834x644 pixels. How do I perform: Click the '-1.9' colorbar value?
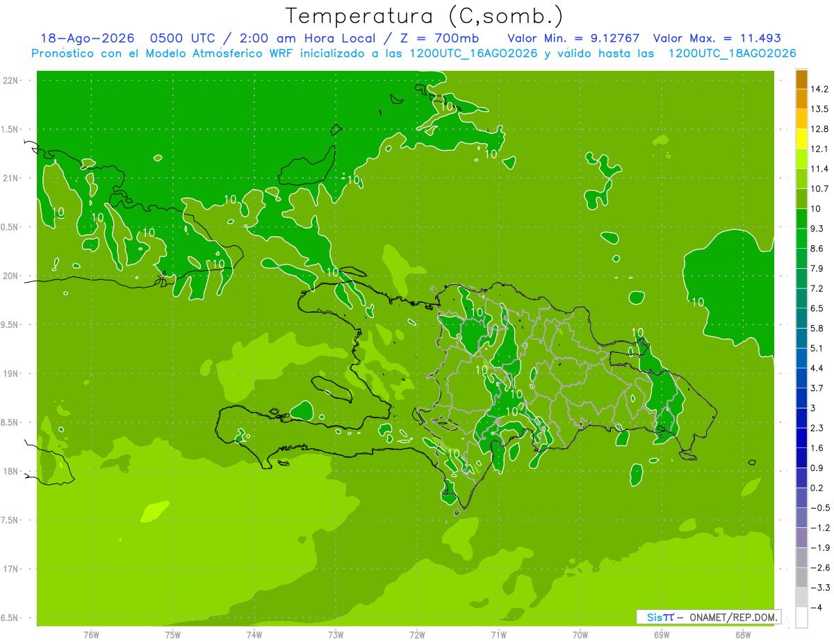819,548
